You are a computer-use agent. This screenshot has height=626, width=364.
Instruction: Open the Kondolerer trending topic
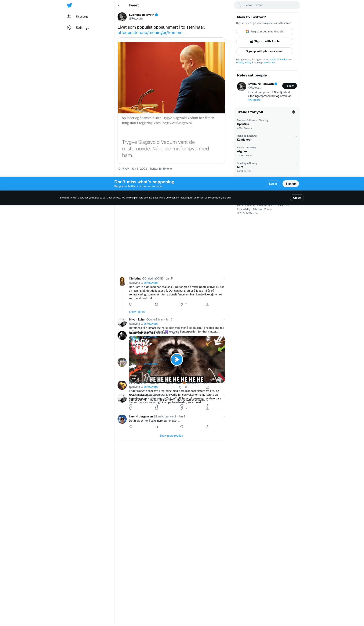(244, 140)
